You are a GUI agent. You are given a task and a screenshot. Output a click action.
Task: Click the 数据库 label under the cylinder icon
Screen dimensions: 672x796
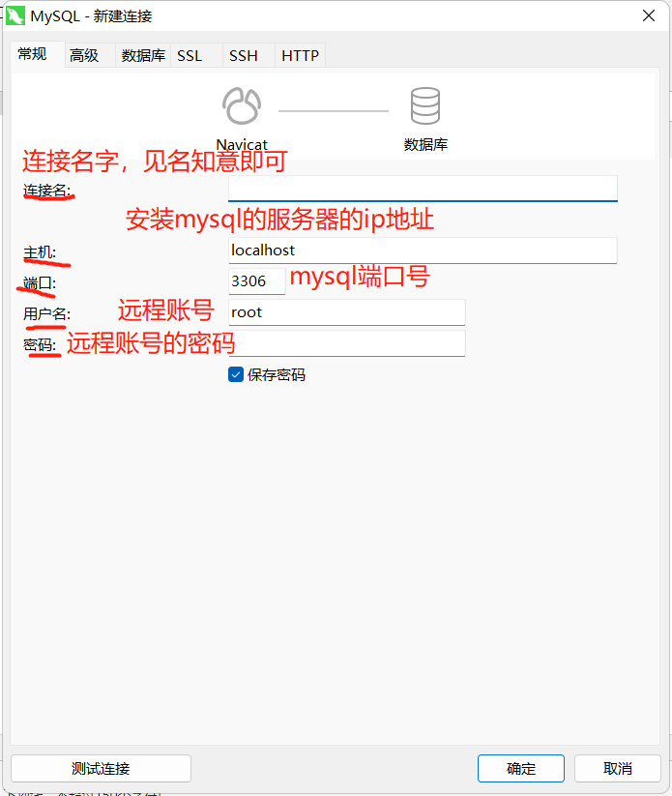coord(425,145)
